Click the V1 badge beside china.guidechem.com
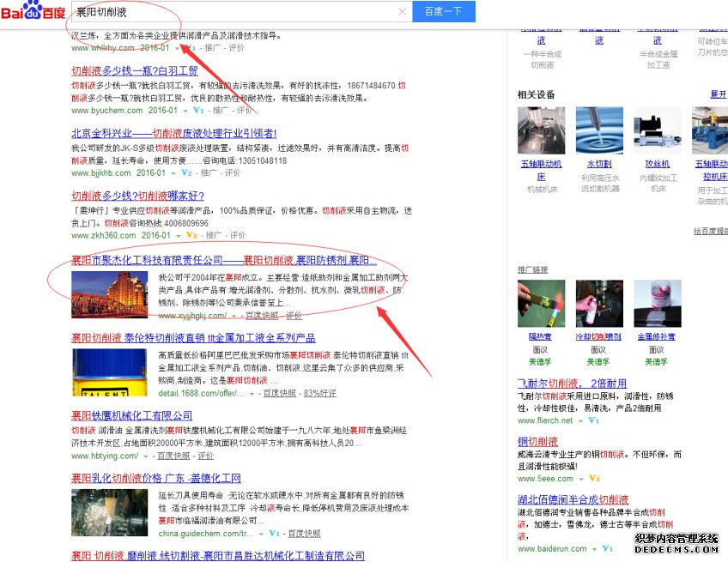 274,533
